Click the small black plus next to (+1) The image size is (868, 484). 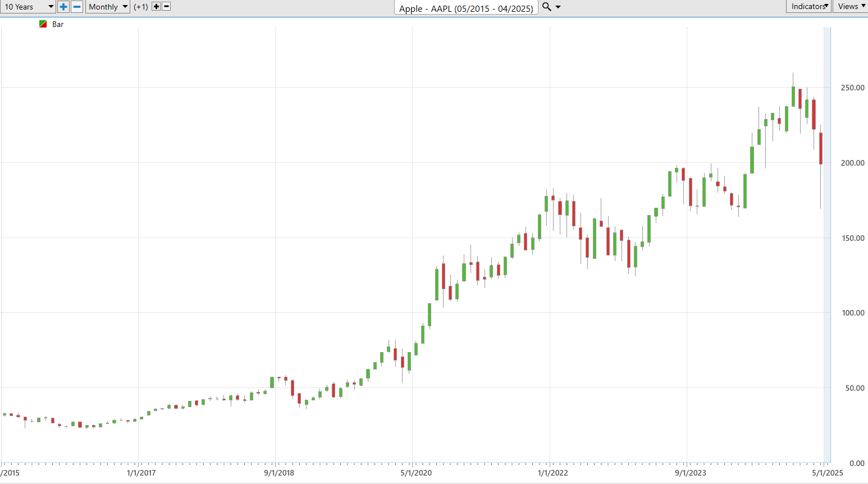click(156, 7)
